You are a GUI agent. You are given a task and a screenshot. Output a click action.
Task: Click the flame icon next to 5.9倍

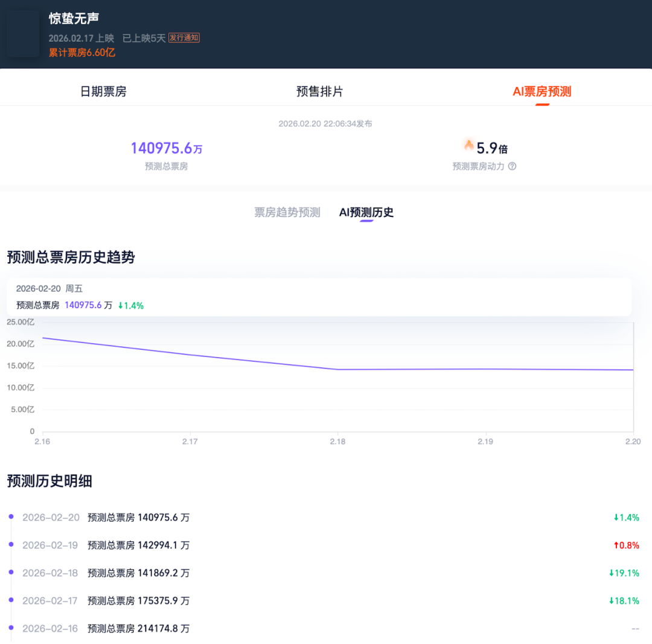pos(468,146)
